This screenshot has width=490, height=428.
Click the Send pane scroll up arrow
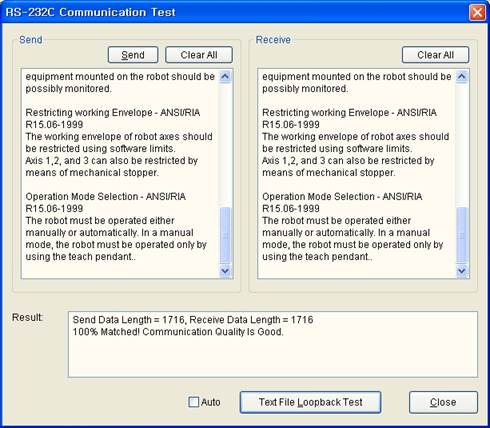tap(225, 77)
